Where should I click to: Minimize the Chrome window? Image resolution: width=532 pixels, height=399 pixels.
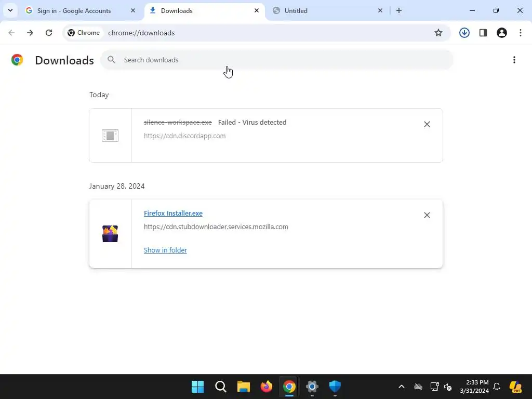pos(472,10)
